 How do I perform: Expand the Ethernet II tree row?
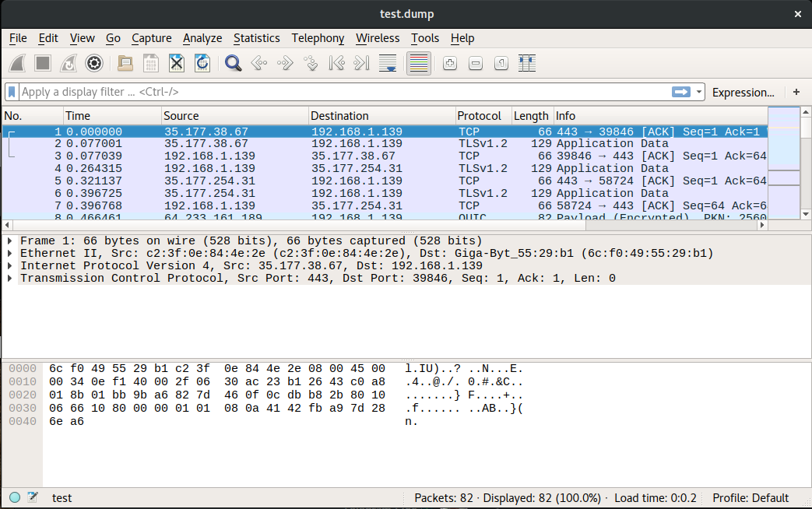coord(9,254)
